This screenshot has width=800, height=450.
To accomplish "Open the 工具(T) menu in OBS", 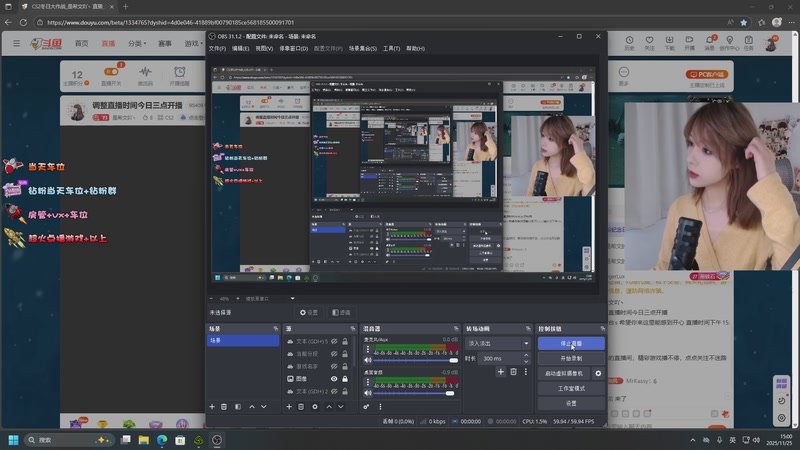I will coord(392,48).
